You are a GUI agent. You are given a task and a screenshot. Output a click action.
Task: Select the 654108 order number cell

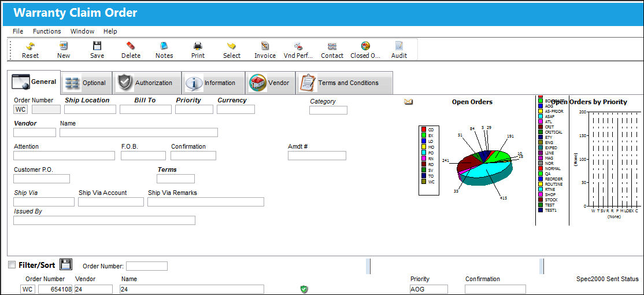(x=55, y=289)
